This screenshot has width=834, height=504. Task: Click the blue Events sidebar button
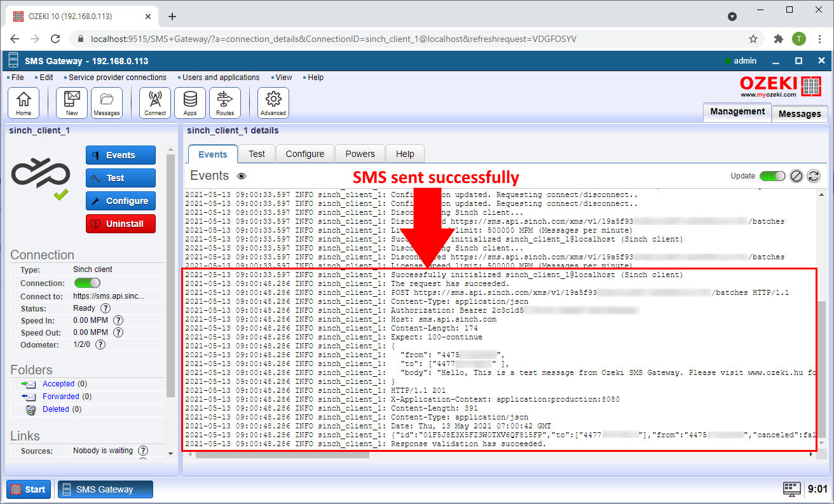(121, 155)
